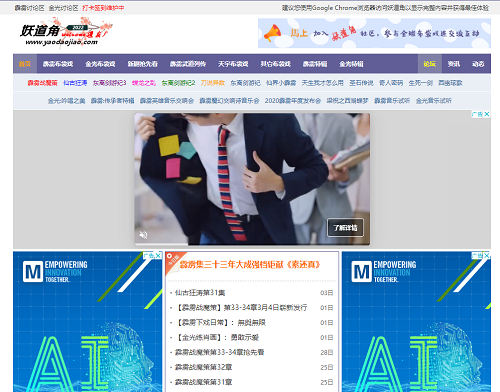The image size is (500, 392).
Task: Open the 2020霹雳年度发布会 link
Action: tap(293, 101)
